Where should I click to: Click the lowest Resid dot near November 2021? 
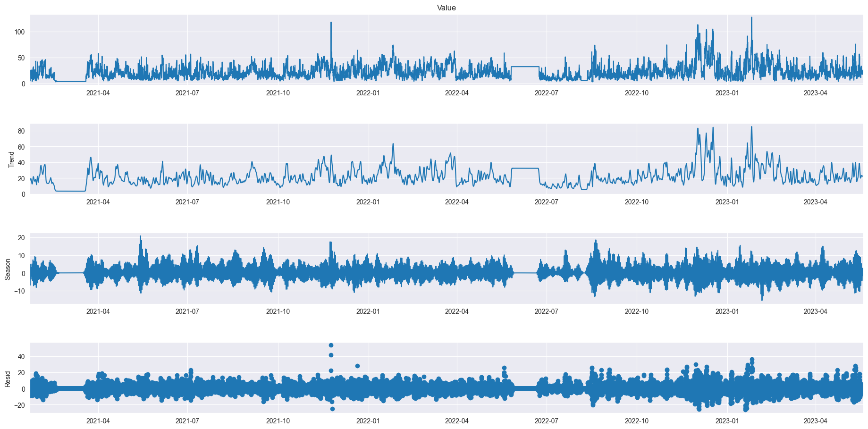pyautogui.click(x=332, y=409)
